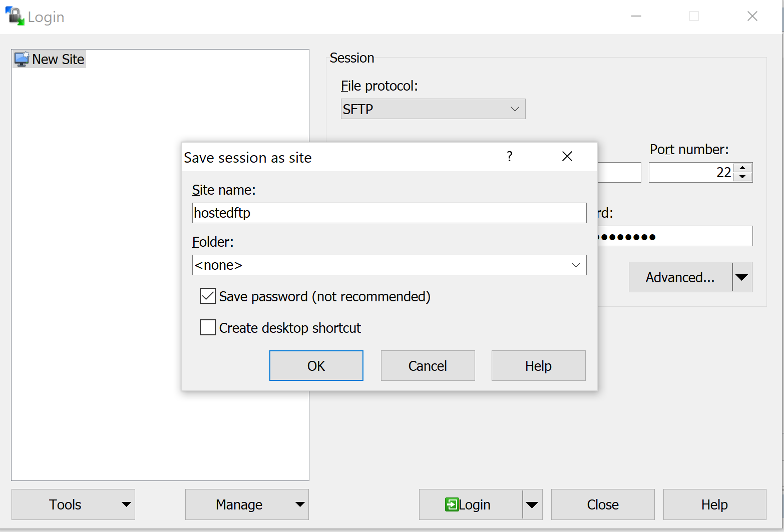Open the Advanced button dropdown arrow
The height and width of the screenshot is (532, 784).
click(742, 277)
